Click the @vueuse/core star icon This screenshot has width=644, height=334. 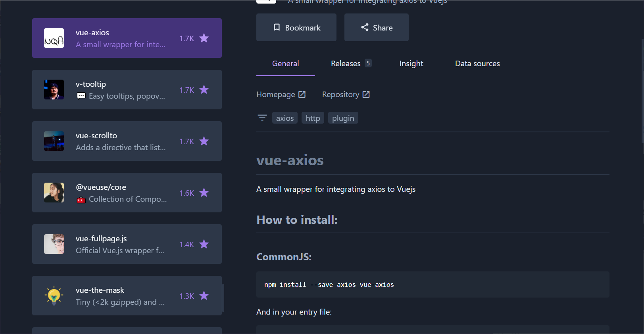pos(204,193)
